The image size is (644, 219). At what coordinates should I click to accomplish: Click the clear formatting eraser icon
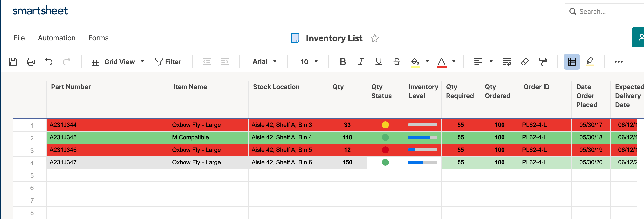point(525,61)
